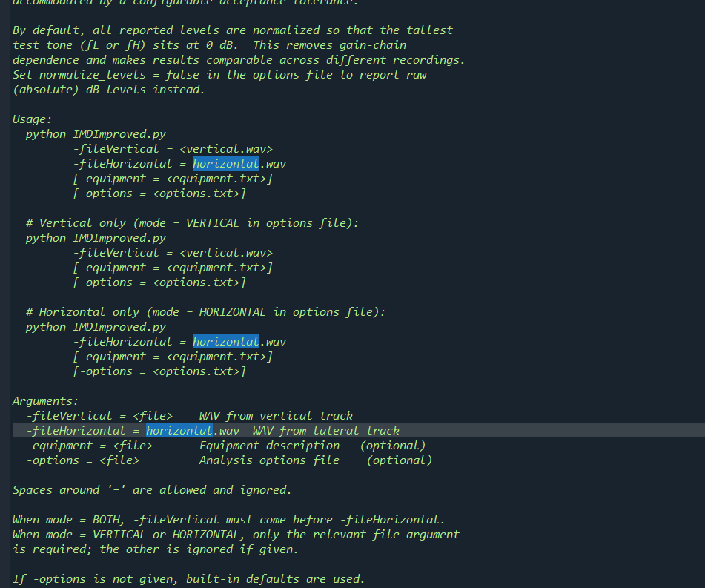Click the line 'If -options is not given'
This screenshot has width=705, height=588.
click(189, 579)
